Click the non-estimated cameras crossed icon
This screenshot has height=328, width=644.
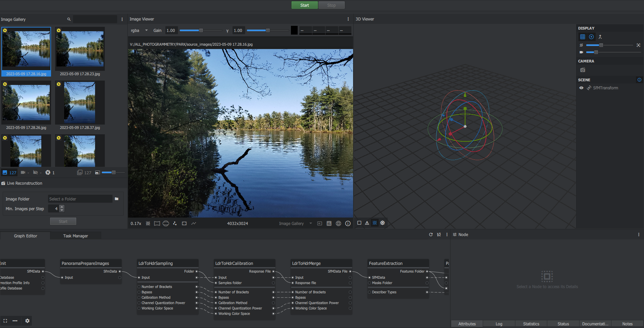[x=35, y=173]
